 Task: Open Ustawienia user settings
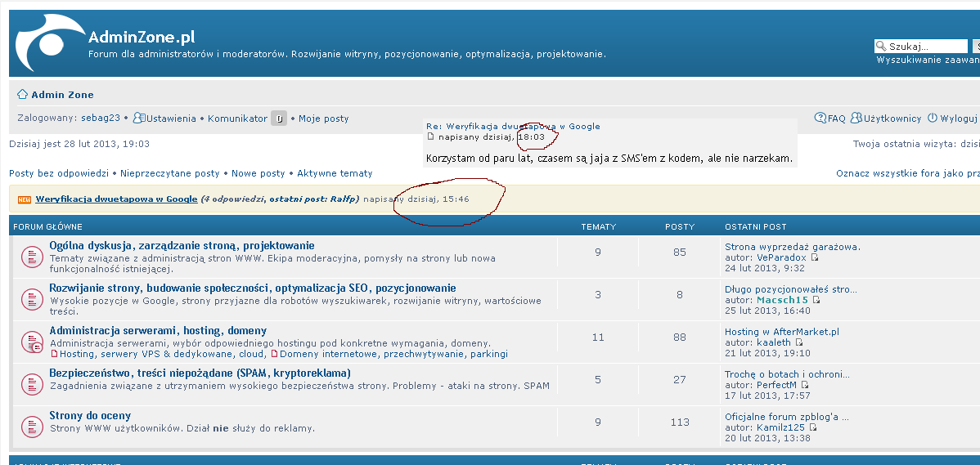170,118
